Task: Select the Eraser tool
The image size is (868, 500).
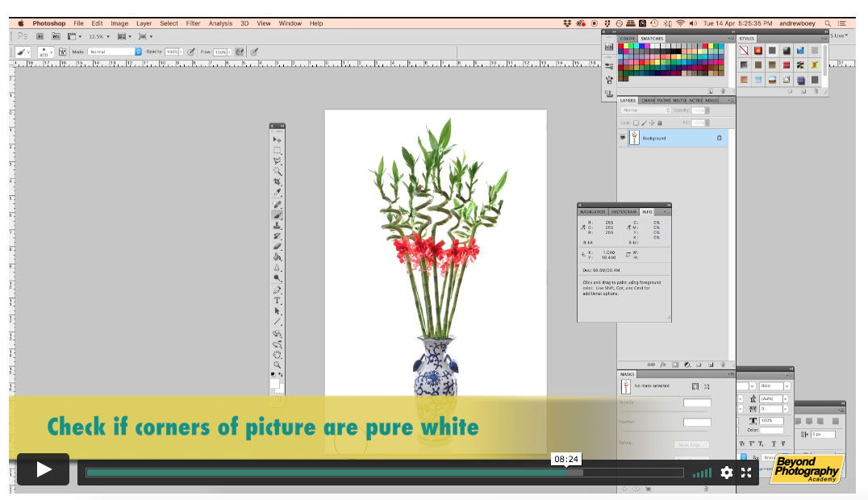Action: coord(277,247)
